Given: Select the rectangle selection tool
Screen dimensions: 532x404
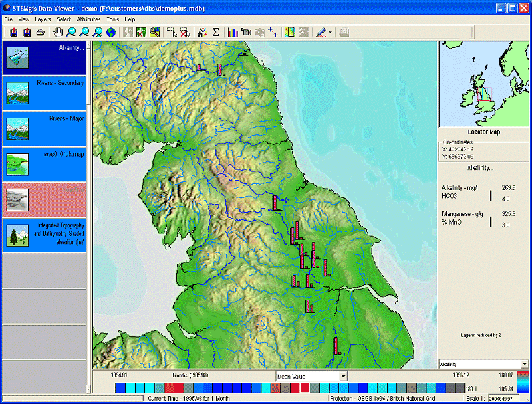Looking at the screenshot, I should [172, 32].
